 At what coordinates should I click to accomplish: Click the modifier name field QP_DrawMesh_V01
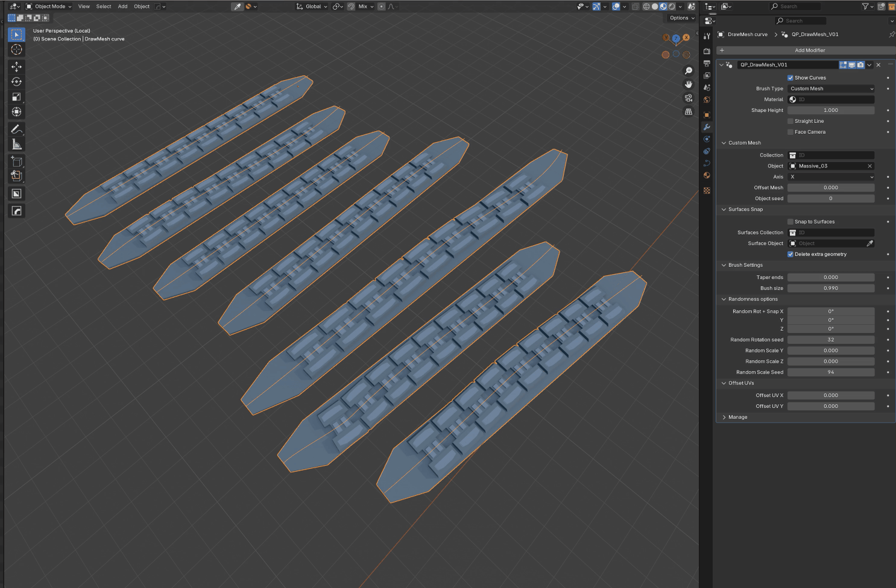coord(787,65)
